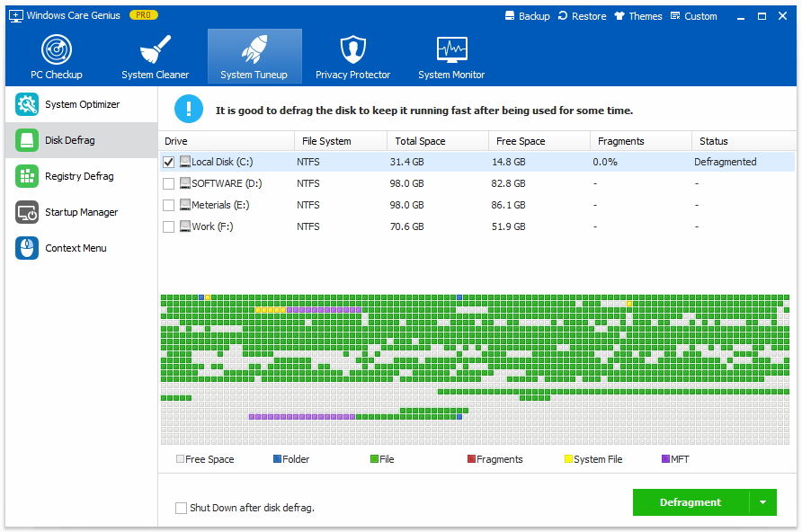This screenshot has width=802, height=532.
Task: Click the Work (F:) drive icon
Action: click(185, 226)
